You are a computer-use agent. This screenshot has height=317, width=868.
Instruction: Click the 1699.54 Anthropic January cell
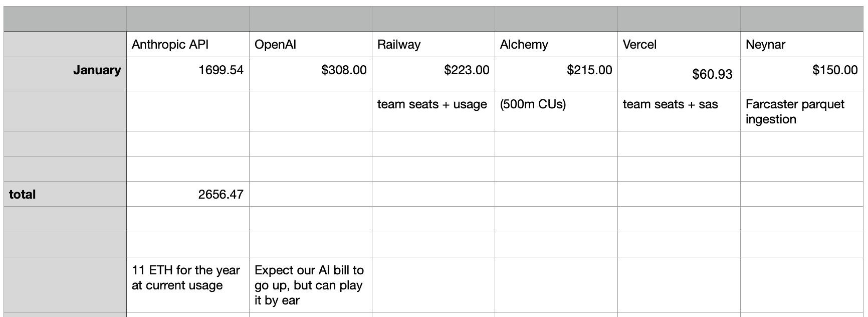[x=187, y=74]
